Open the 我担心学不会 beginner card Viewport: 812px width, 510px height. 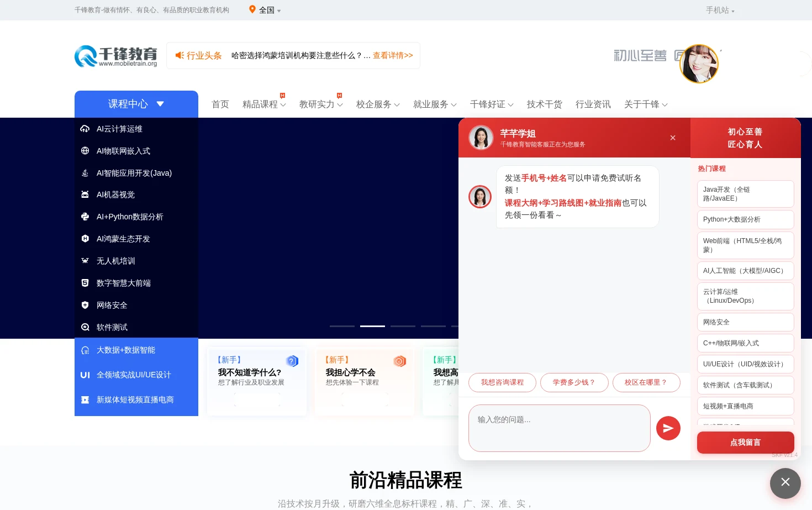click(365, 381)
